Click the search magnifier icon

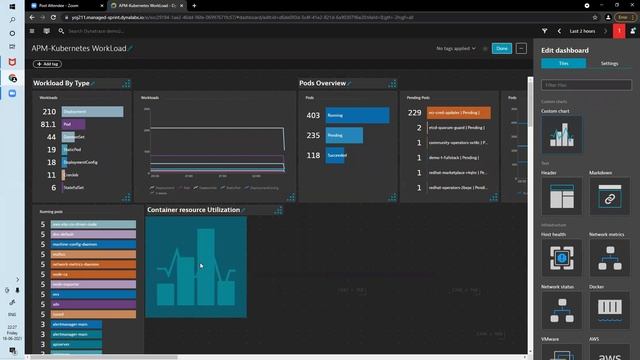coord(61,31)
